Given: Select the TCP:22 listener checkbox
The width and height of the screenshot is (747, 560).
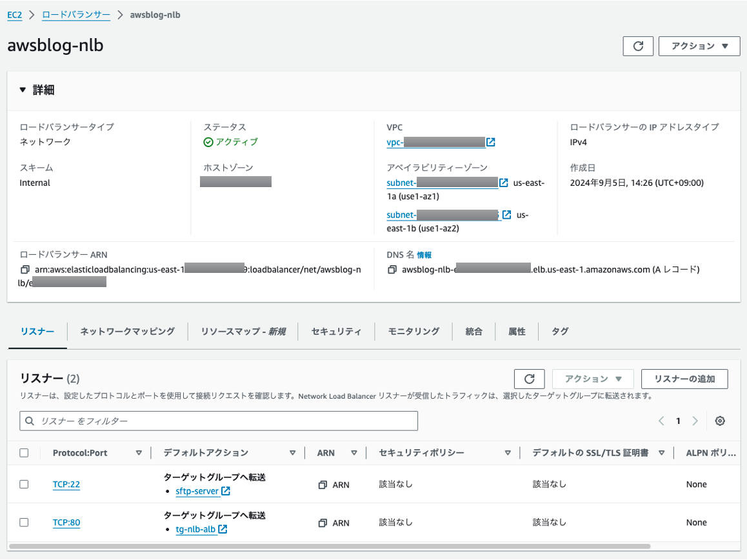Looking at the screenshot, I should [24, 485].
